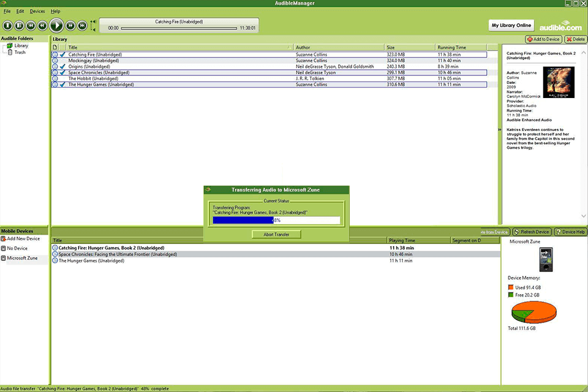588x392 pixels.
Task: Sort library by Size column header
Action: [x=410, y=47]
